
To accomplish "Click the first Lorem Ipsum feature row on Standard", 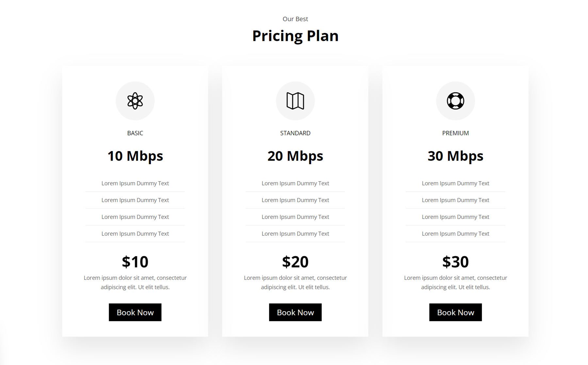I will pos(295,183).
